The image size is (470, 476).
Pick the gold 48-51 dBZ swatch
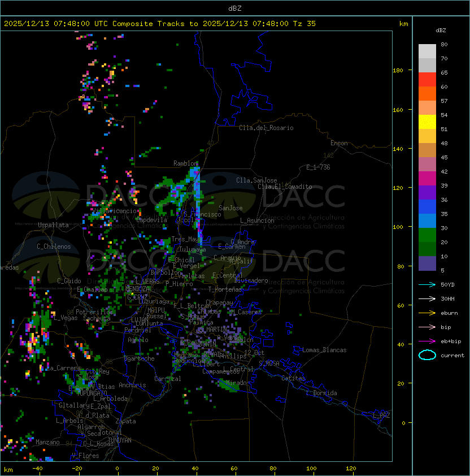[427, 136]
